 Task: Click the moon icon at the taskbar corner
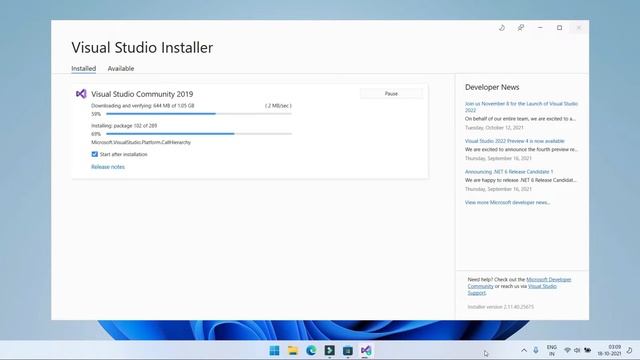(629, 351)
